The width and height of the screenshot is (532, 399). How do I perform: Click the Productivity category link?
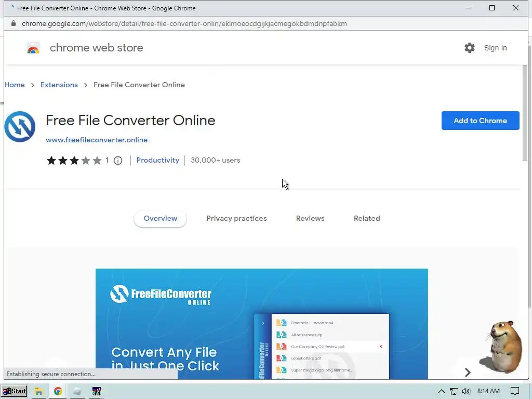158,160
